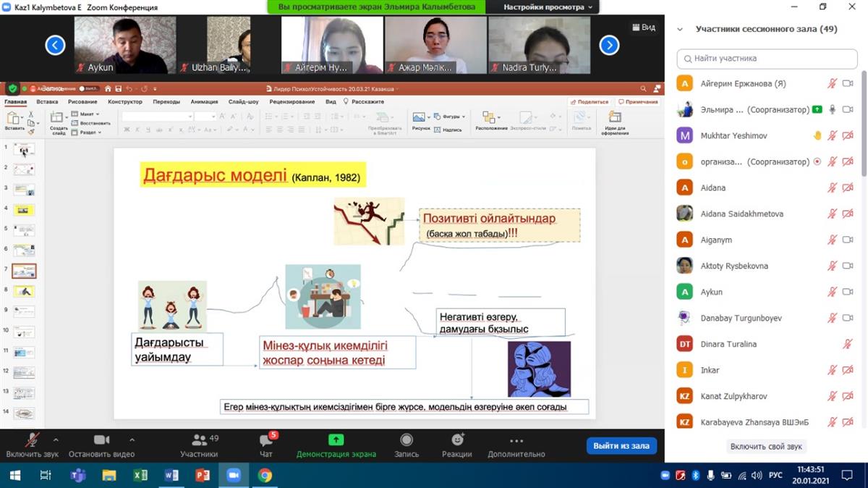The width and height of the screenshot is (868, 488).
Task: Click the green Screen Share icon
Action: click(x=336, y=440)
